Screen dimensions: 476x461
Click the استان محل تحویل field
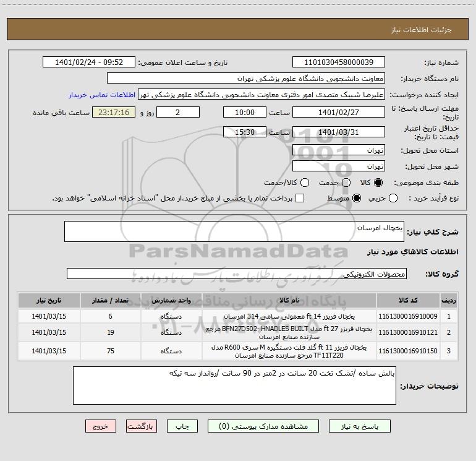pos(339,150)
